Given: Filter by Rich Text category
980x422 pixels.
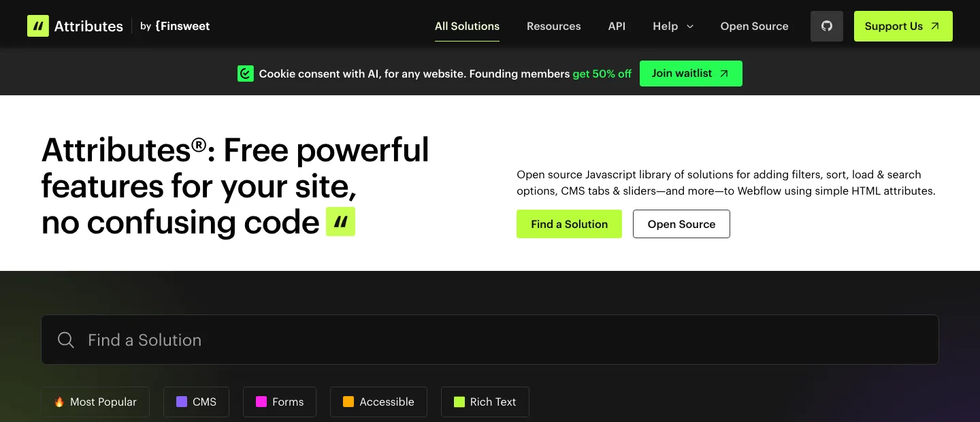Looking at the screenshot, I should [485, 402].
